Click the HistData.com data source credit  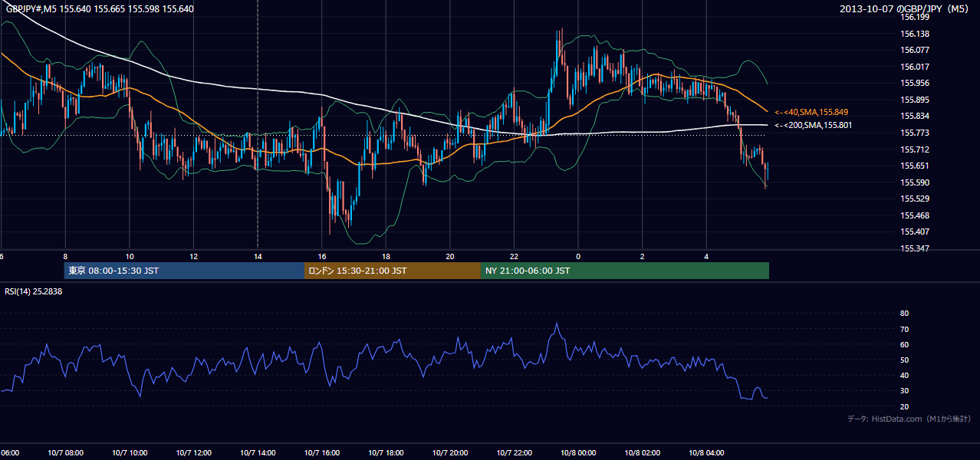click(909, 419)
